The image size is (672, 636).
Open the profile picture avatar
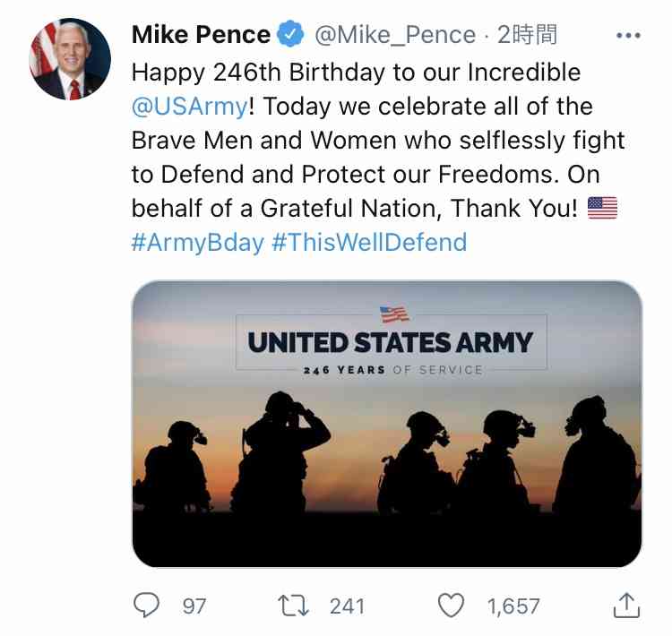click(71, 58)
